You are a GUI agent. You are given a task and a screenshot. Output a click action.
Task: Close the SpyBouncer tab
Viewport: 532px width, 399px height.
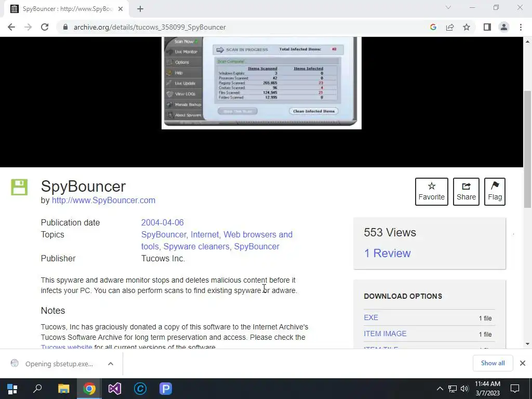click(x=121, y=9)
